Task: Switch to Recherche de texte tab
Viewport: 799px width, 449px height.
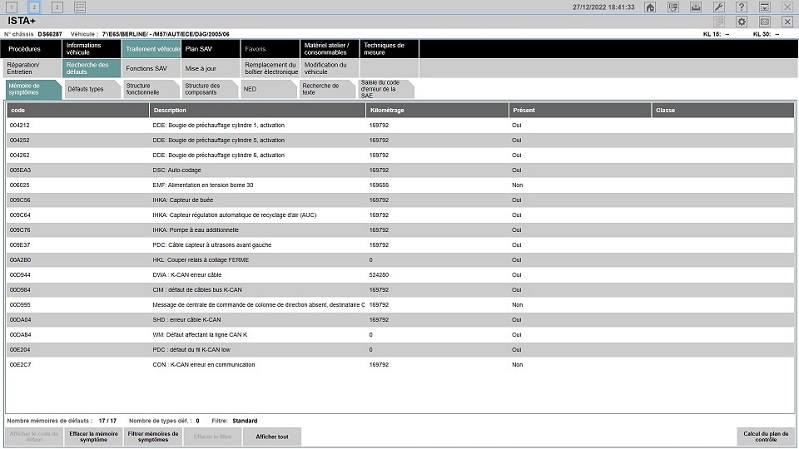Action: 327,89
